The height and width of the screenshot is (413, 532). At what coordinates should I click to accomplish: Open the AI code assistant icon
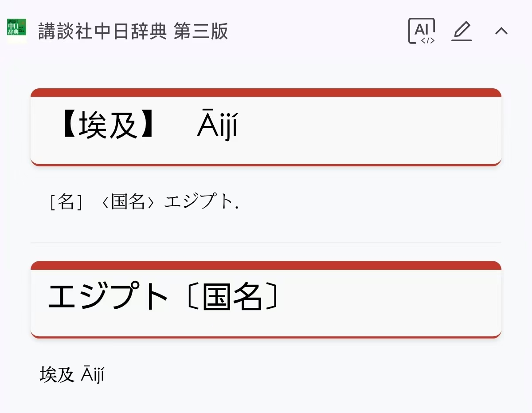coord(421,31)
